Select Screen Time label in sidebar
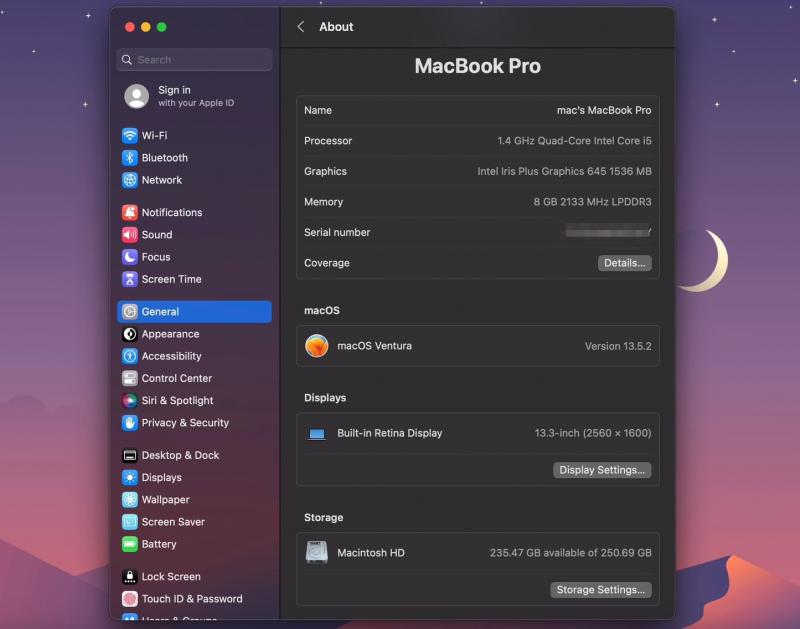 [171, 279]
